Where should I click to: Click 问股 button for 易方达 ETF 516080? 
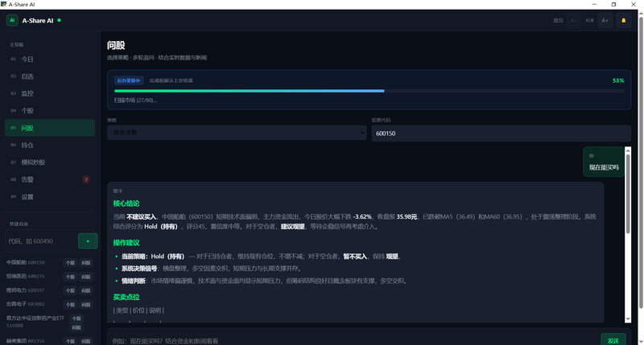[76, 327]
